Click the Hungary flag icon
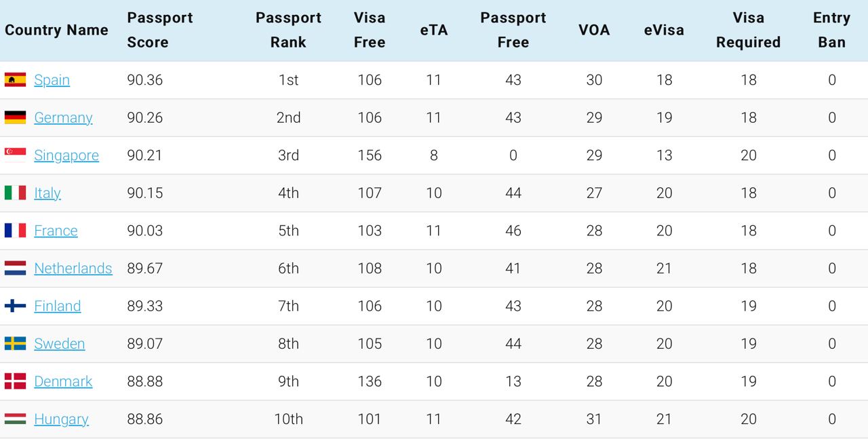 [x=15, y=419]
